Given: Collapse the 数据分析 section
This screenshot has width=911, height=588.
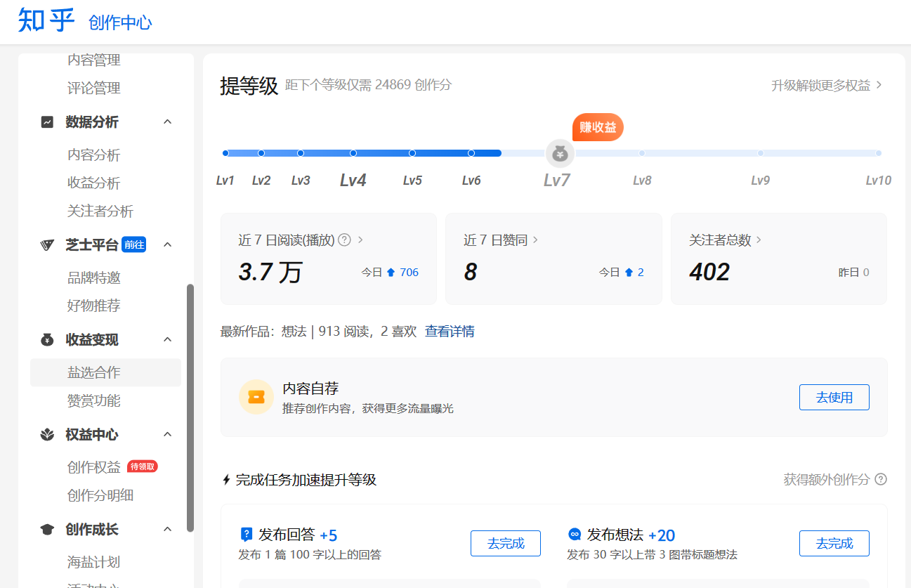Looking at the screenshot, I should pos(167,122).
